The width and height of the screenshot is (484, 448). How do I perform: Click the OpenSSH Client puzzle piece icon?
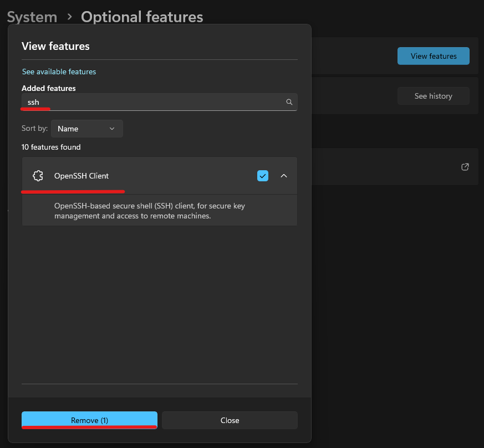(38, 176)
